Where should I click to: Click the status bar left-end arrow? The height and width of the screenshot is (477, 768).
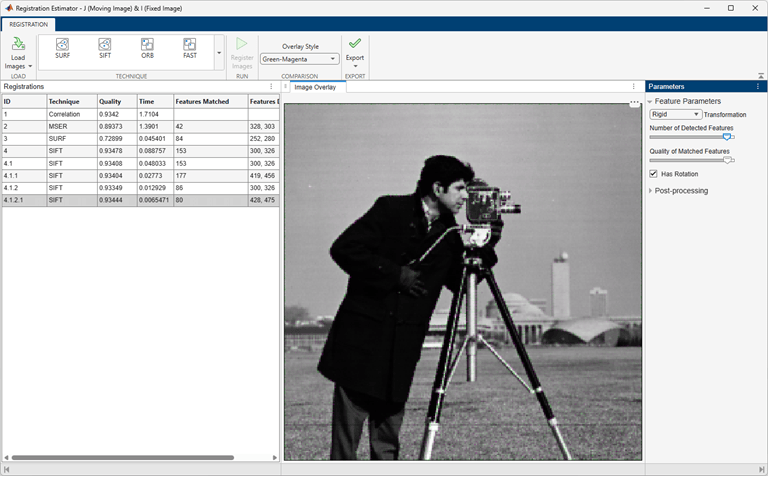[6, 469]
